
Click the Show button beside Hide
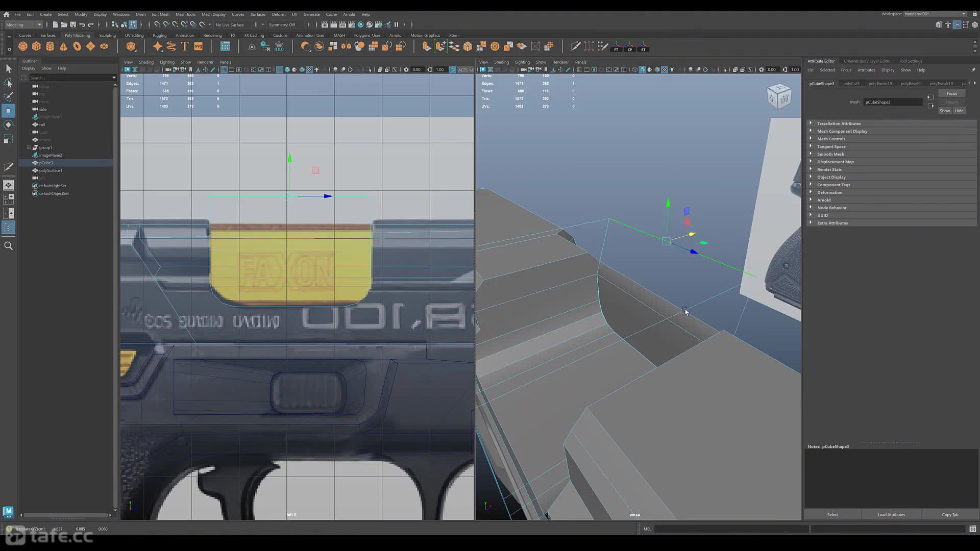945,111
